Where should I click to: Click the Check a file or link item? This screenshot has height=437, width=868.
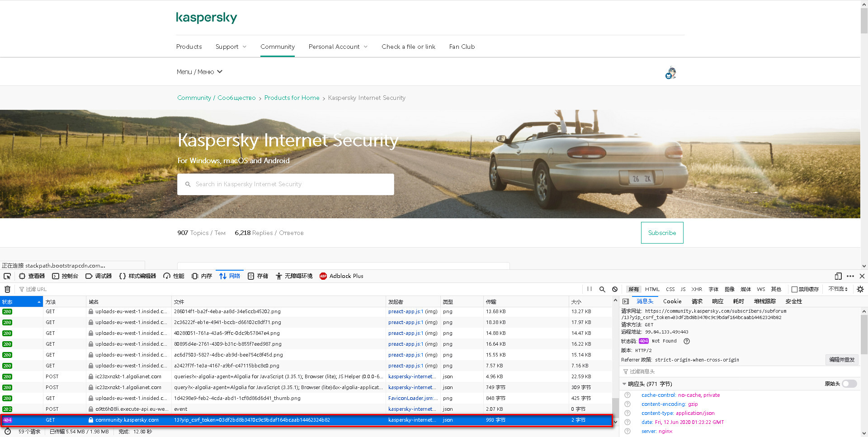pyautogui.click(x=408, y=47)
